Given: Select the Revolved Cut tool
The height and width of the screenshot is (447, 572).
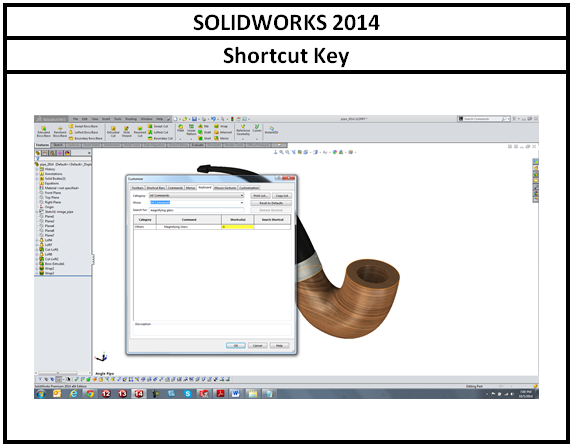Looking at the screenshot, I should pyautogui.click(x=140, y=132).
